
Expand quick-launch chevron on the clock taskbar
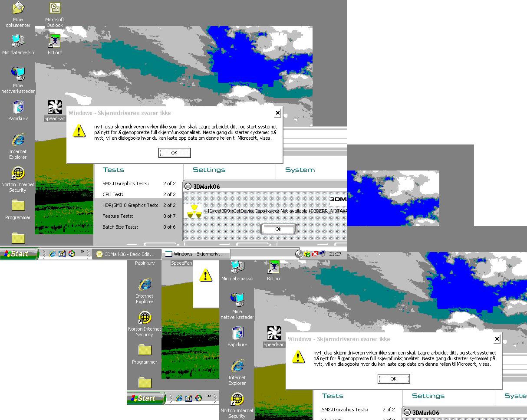coord(82,252)
